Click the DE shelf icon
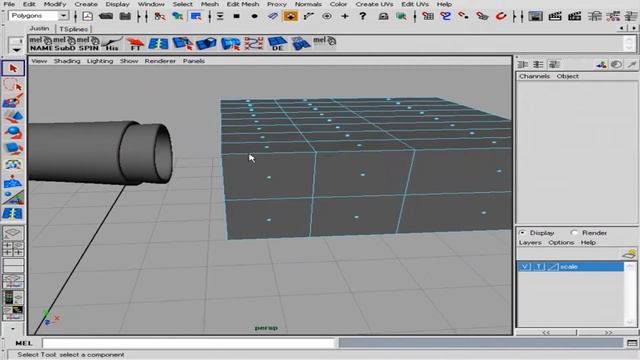This screenshot has height=360, width=640. [278, 44]
